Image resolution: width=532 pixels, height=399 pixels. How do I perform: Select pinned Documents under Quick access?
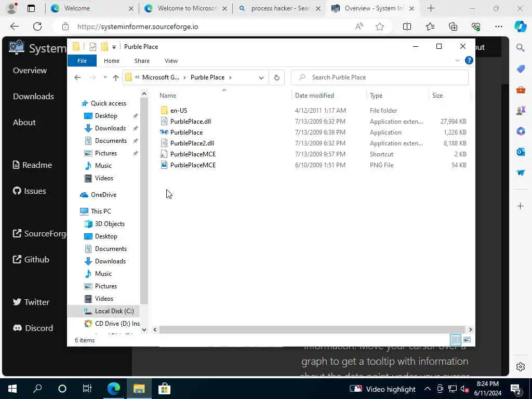pyautogui.click(x=111, y=141)
